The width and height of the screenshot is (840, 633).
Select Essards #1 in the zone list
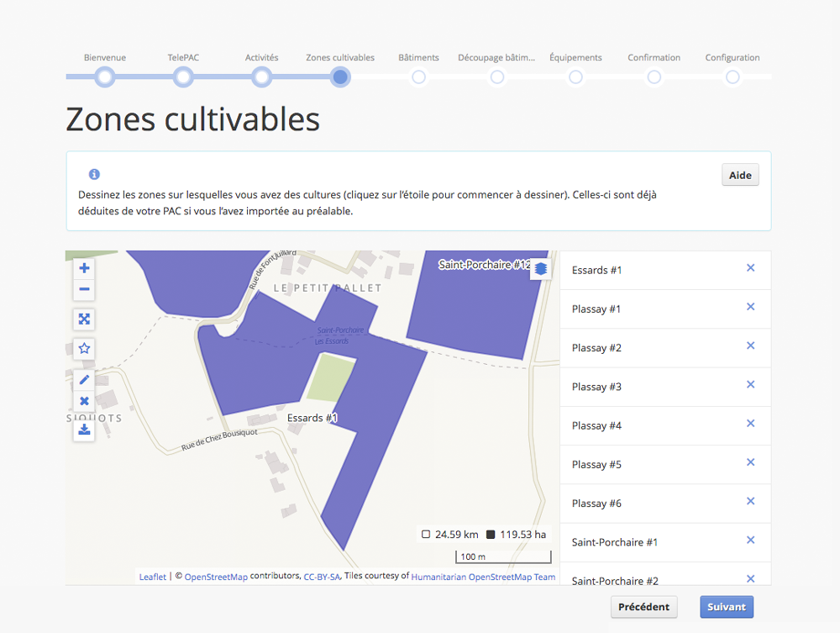pyautogui.click(x=665, y=270)
